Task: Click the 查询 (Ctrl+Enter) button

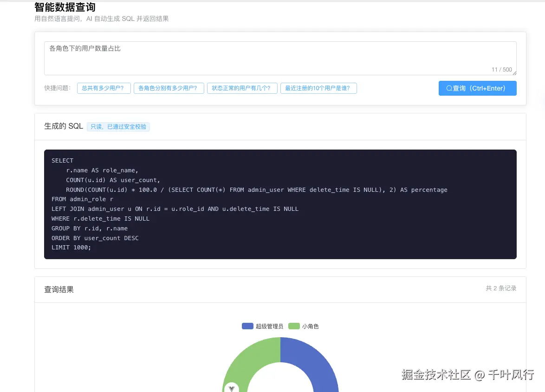Action: [477, 88]
